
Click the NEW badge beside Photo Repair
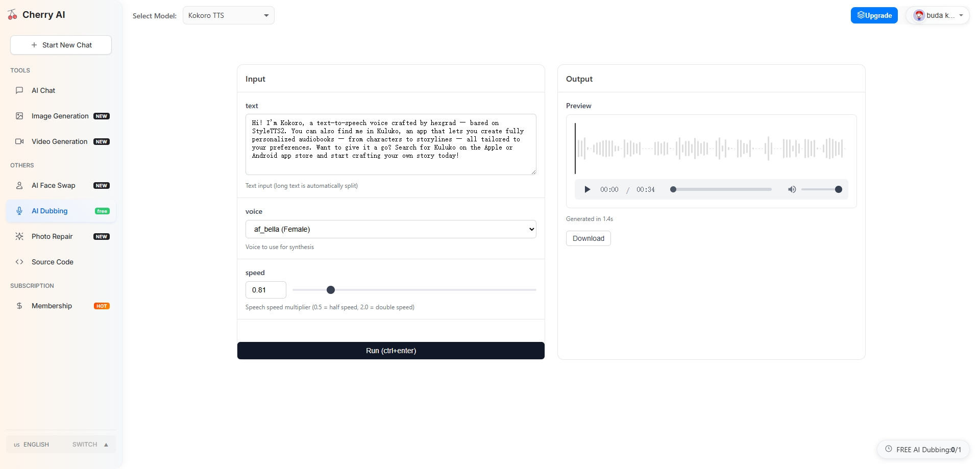coord(102,236)
